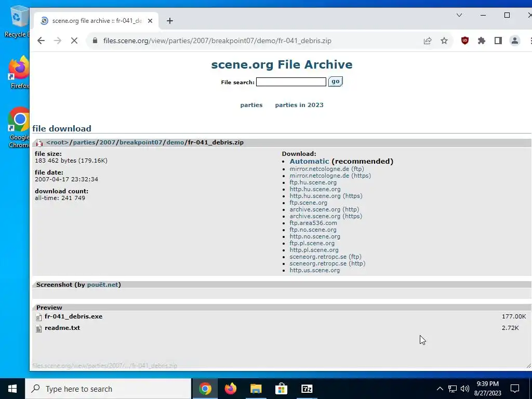Click the 177.00K file size value
The image size is (532, 399).
click(514, 316)
